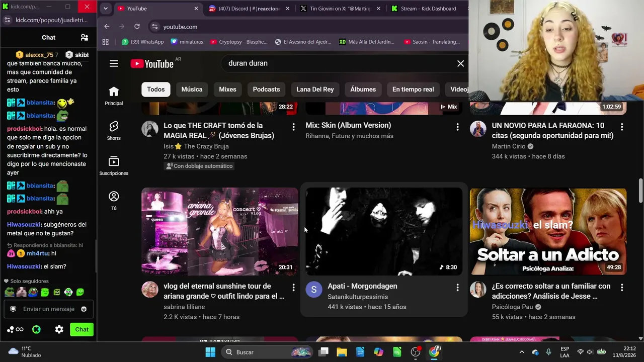Open the chat identity badge icon
Viewport: 644px width, 362px height.
(x=14, y=309)
